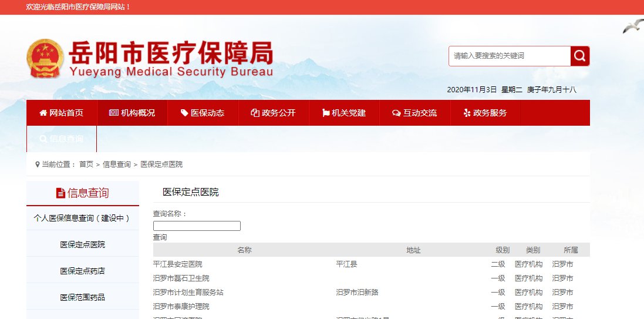Open the 机构概况 menu
Screen dimensions: 644x319
click(132, 113)
